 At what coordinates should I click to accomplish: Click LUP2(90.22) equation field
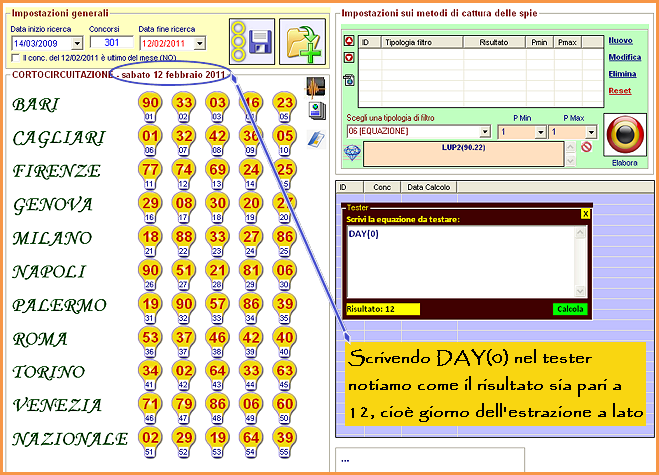463,154
